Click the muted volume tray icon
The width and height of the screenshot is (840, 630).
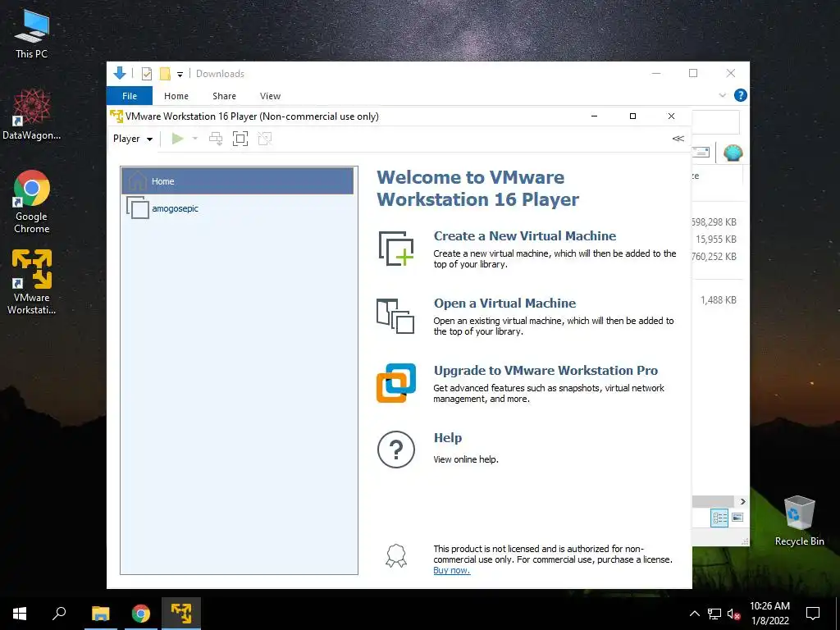[734, 614]
